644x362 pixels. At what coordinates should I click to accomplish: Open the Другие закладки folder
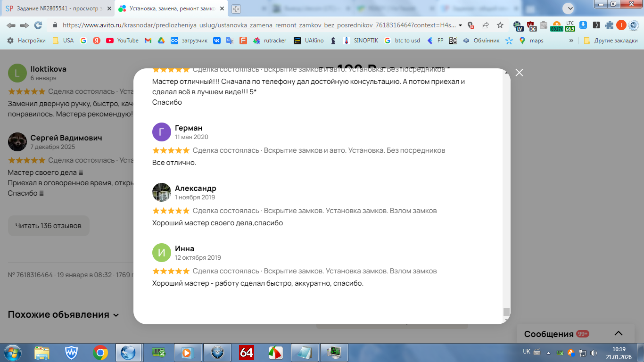[x=611, y=41]
